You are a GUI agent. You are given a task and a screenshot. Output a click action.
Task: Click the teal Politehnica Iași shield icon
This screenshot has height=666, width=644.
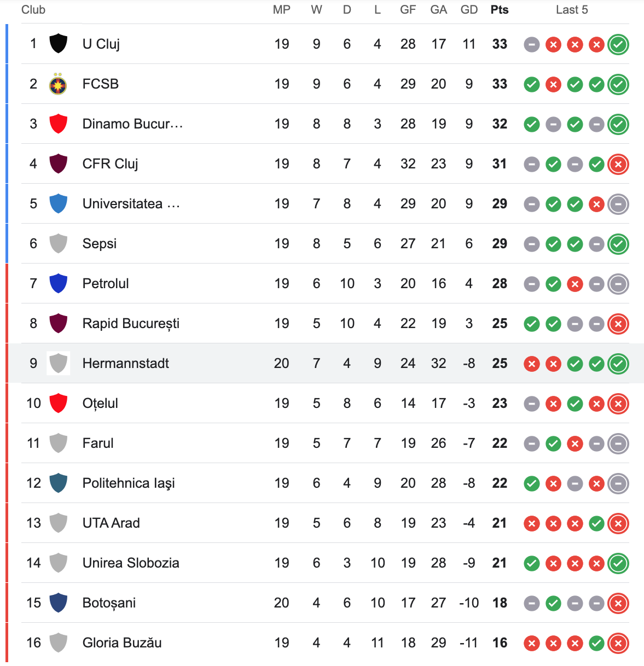coord(58,483)
